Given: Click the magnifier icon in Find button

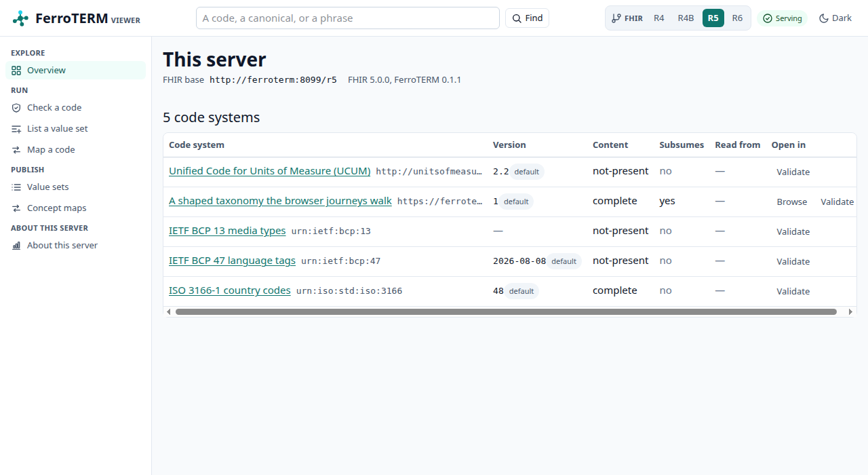Looking at the screenshot, I should coord(517,18).
